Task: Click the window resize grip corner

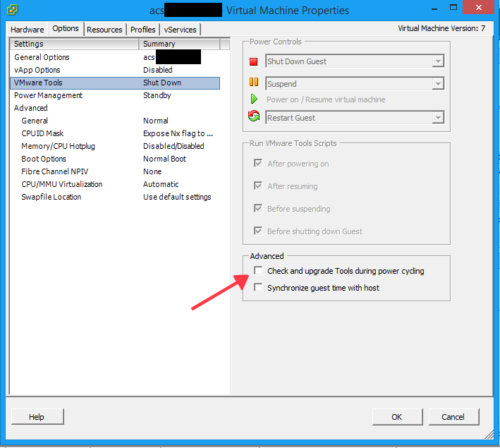Action: pyautogui.click(x=489, y=435)
